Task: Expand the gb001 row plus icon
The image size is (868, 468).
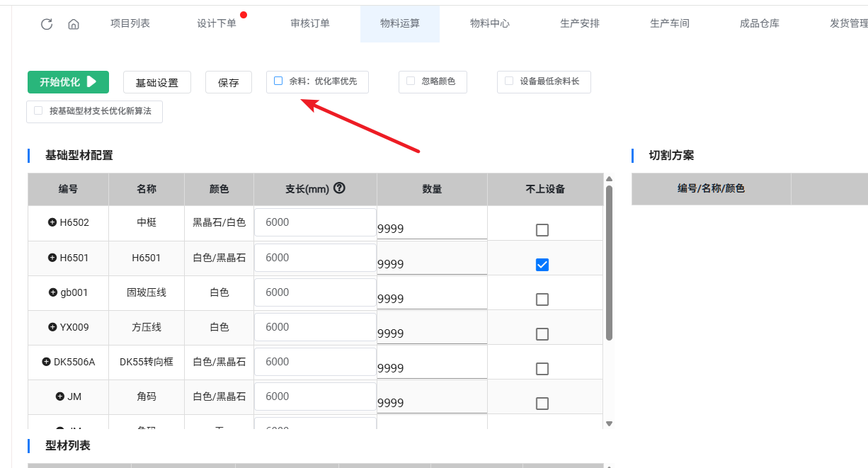Action: pyautogui.click(x=53, y=292)
